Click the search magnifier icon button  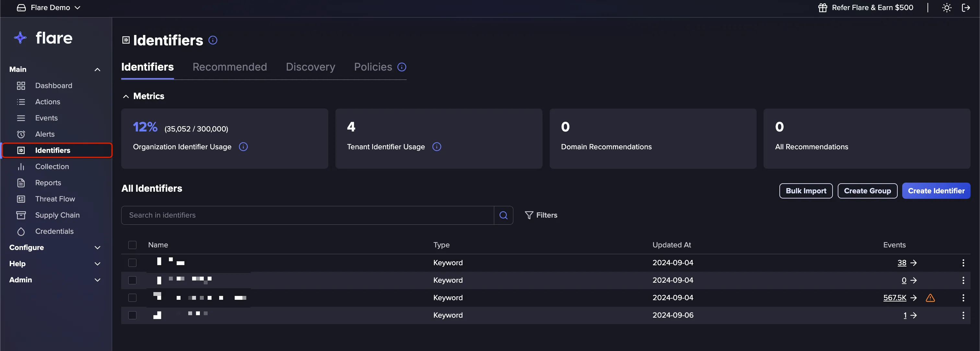point(503,215)
